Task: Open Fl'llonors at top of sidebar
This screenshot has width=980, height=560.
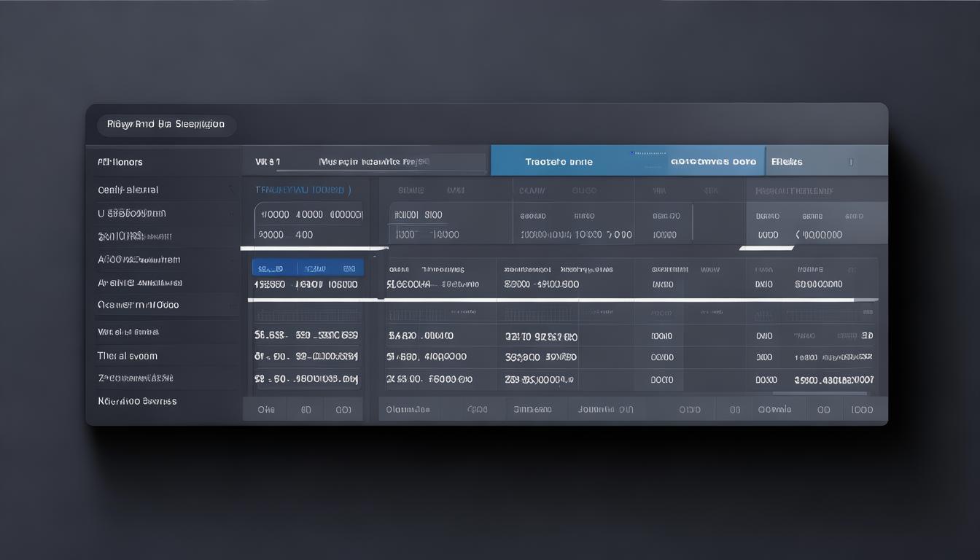Action: click(x=120, y=162)
